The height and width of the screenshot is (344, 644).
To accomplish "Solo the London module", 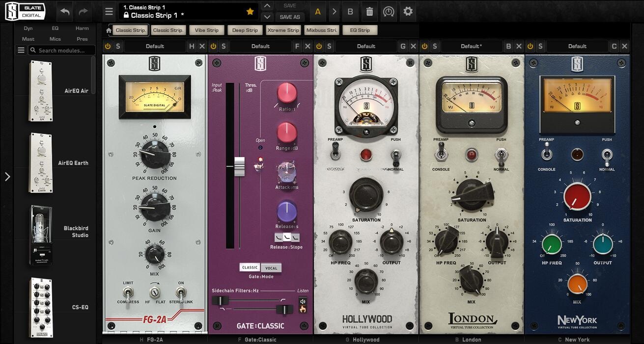I will [435, 46].
